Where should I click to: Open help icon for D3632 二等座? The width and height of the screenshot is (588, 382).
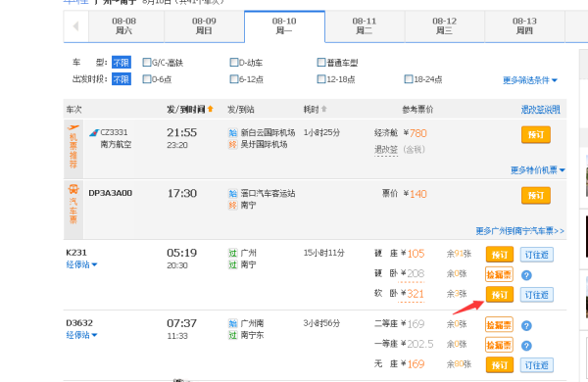click(x=526, y=326)
